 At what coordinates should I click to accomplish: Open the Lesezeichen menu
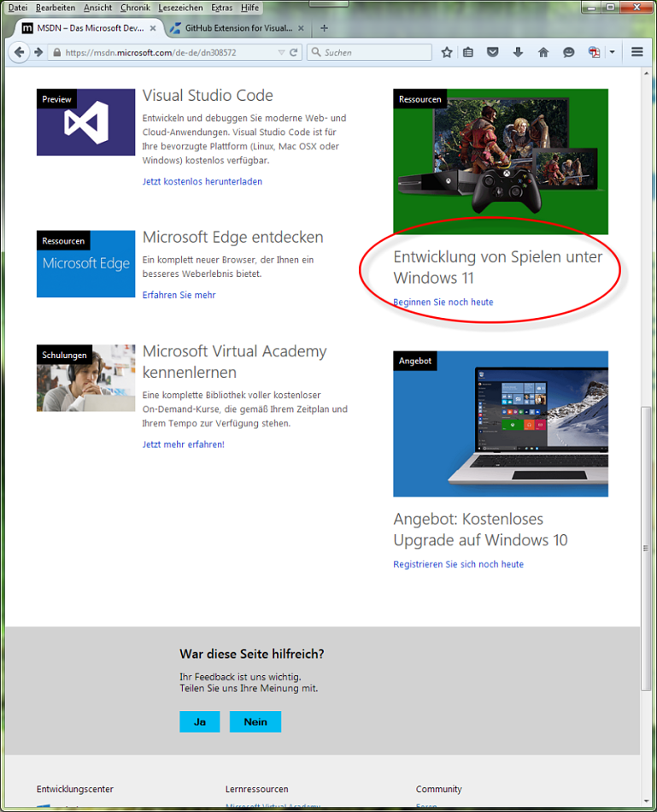(179, 8)
